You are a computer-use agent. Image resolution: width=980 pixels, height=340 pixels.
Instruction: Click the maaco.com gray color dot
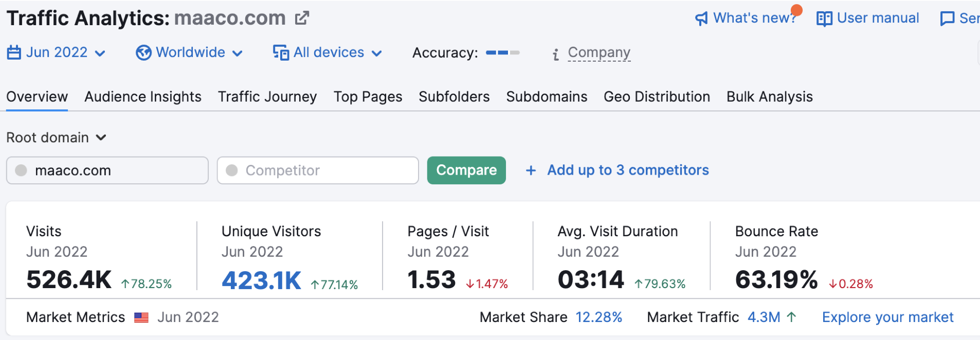tap(21, 171)
